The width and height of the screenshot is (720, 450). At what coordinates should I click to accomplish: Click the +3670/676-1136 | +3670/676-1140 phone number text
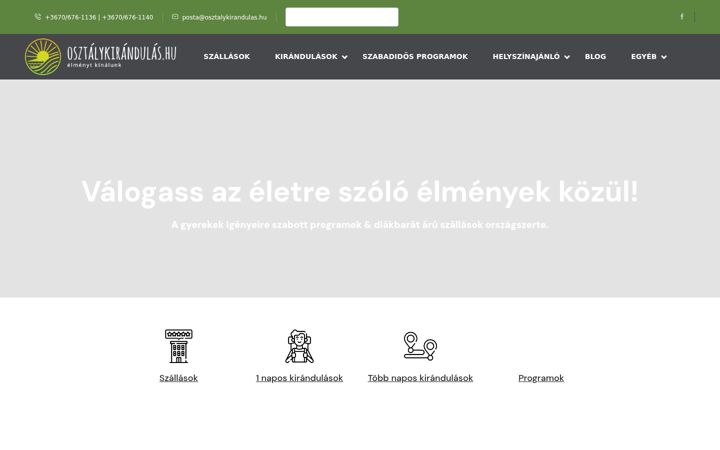(x=99, y=17)
